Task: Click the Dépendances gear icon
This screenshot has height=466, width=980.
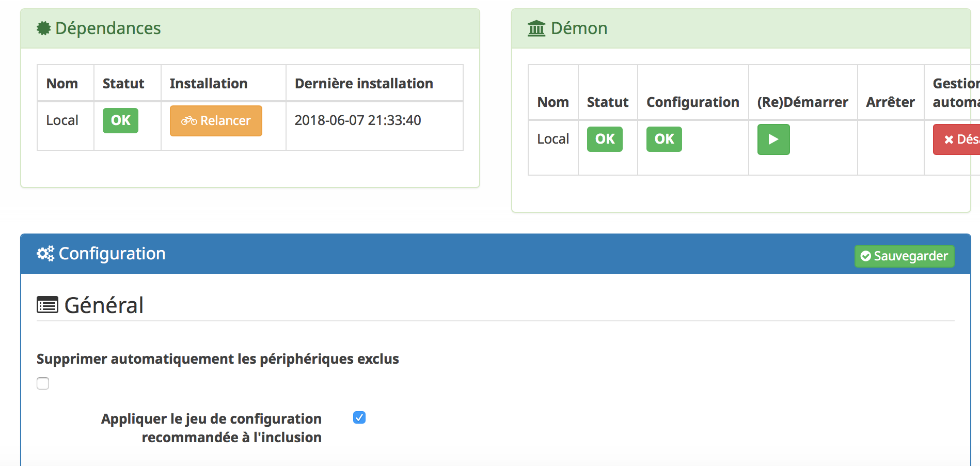Action: click(44, 28)
